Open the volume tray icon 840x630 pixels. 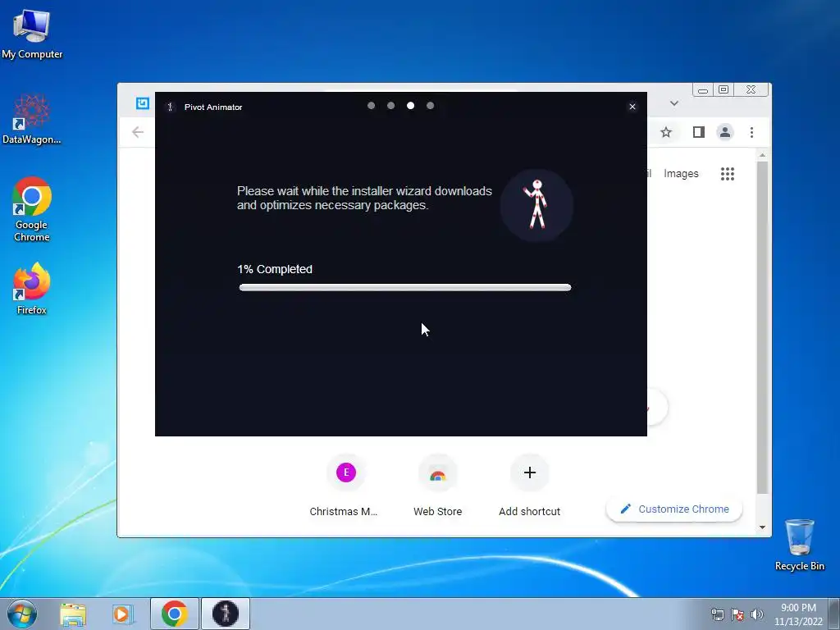[x=756, y=614]
